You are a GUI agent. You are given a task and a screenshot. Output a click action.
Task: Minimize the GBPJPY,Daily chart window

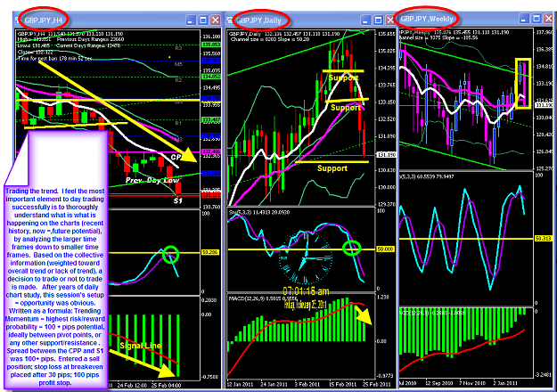pyautogui.click(x=366, y=20)
